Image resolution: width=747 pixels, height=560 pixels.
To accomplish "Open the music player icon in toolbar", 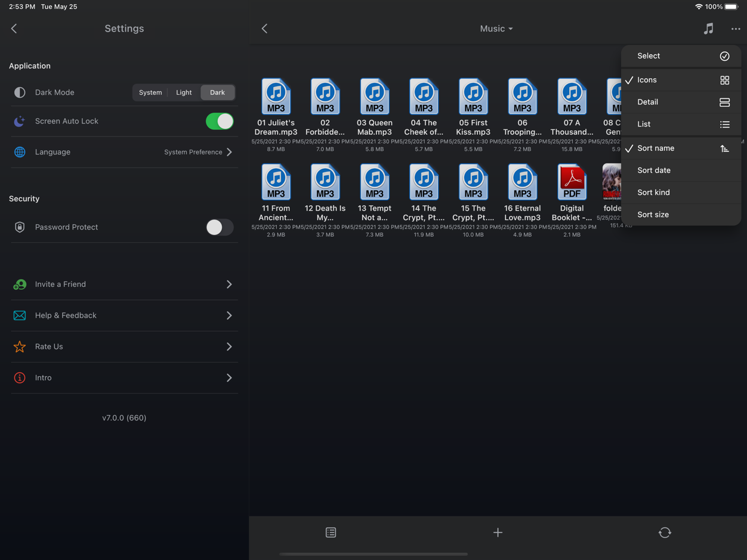I will tap(708, 28).
